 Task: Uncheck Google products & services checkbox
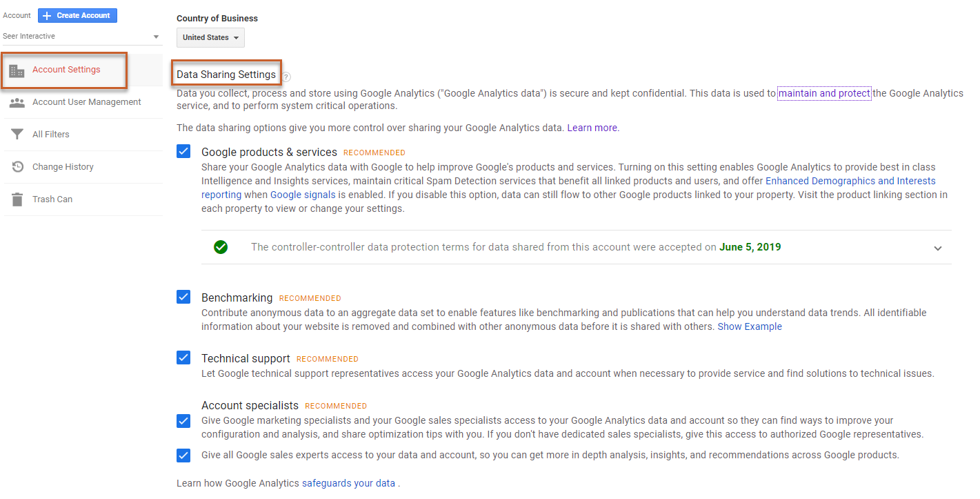click(183, 152)
